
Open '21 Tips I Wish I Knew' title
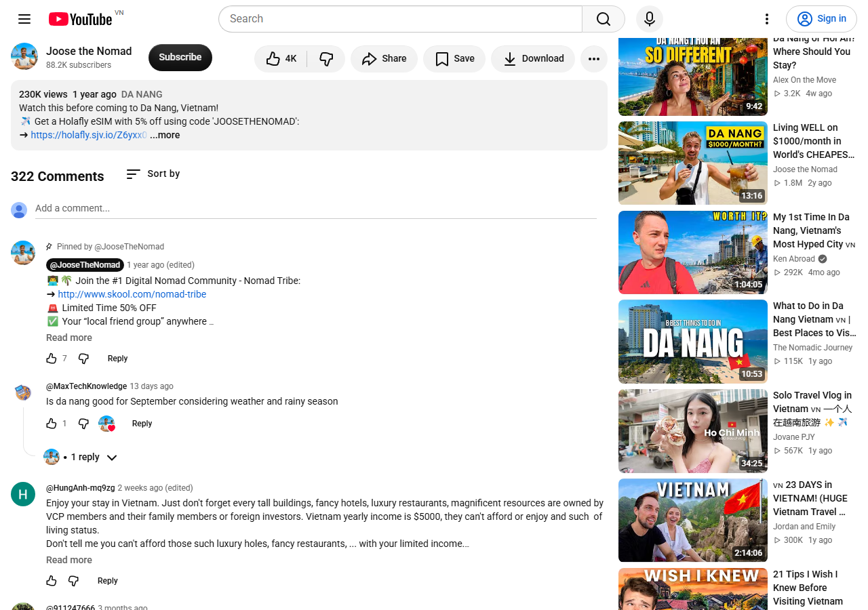coord(808,588)
